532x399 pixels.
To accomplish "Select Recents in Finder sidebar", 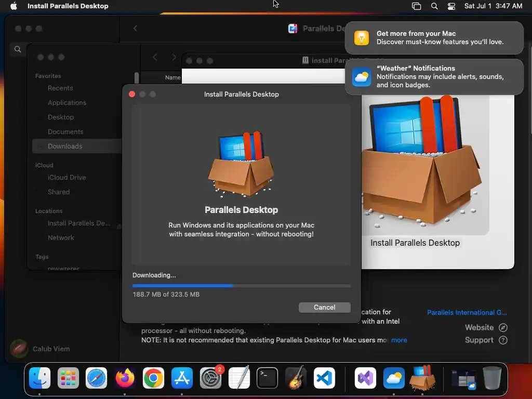I will 60,88.
